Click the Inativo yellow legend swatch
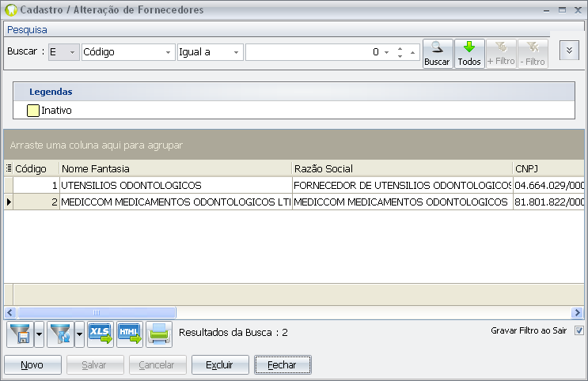 tap(33, 111)
